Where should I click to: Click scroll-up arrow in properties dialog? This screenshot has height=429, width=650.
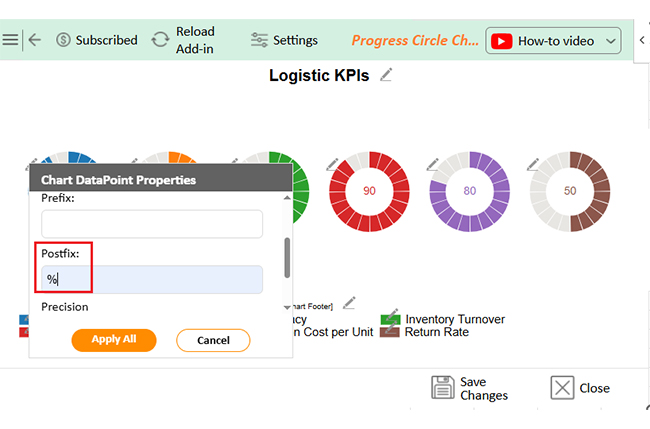(x=287, y=198)
